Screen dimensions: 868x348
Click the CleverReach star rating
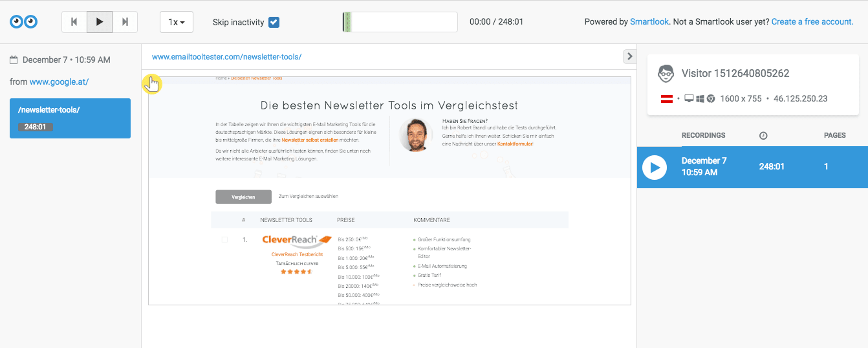click(x=297, y=272)
